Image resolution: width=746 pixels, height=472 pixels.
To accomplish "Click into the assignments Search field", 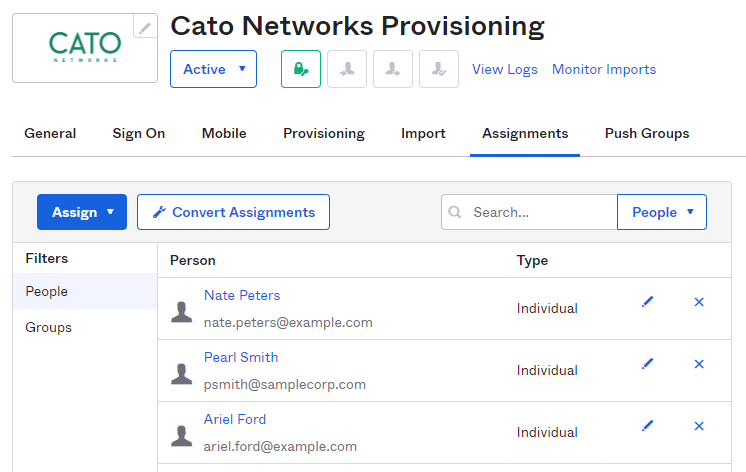I will pos(540,212).
